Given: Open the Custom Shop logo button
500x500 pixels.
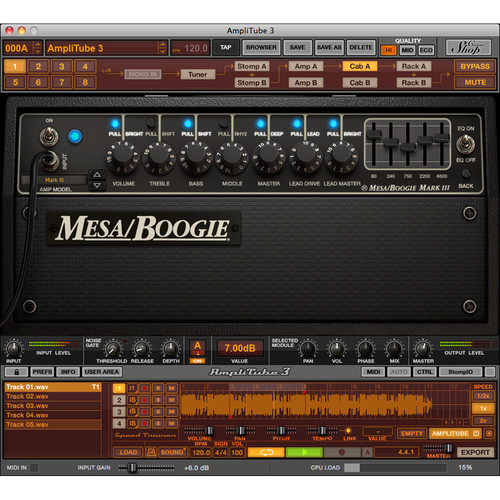Looking at the screenshot, I should point(468,47).
